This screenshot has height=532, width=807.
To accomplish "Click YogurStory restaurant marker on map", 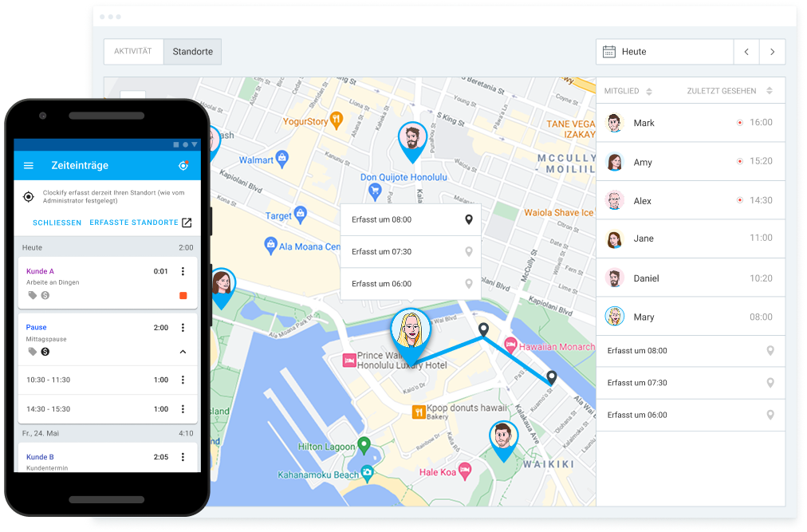I will click(336, 120).
